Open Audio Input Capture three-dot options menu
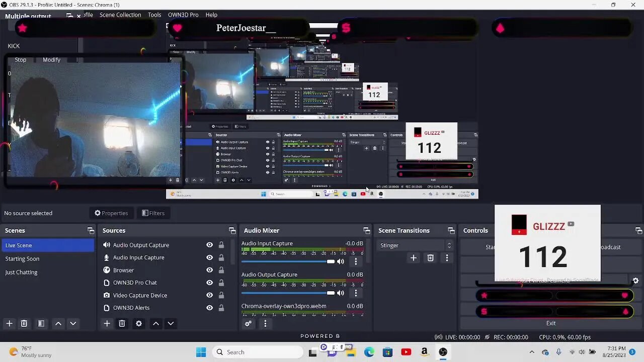The width and height of the screenshot is (644, 362). click(x=356, y=261)
